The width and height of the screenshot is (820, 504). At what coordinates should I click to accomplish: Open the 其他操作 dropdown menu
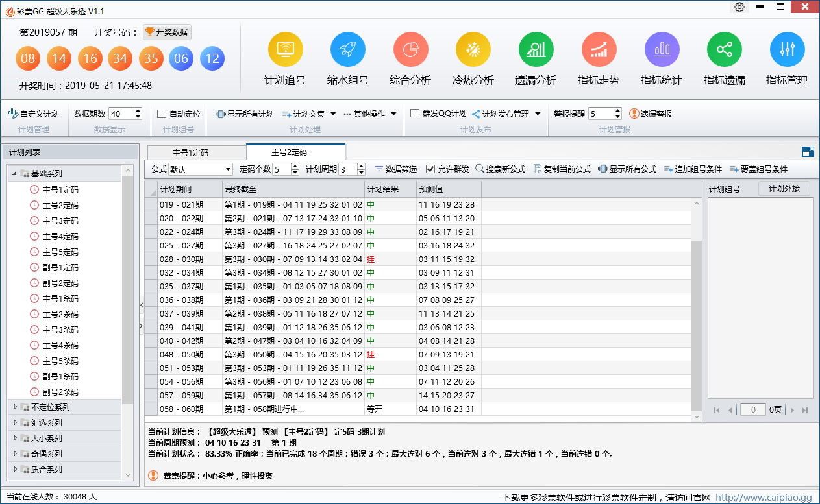370,114
